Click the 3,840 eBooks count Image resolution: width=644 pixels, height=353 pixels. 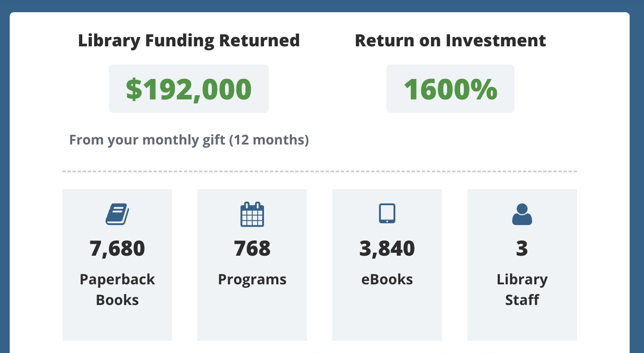387,248
